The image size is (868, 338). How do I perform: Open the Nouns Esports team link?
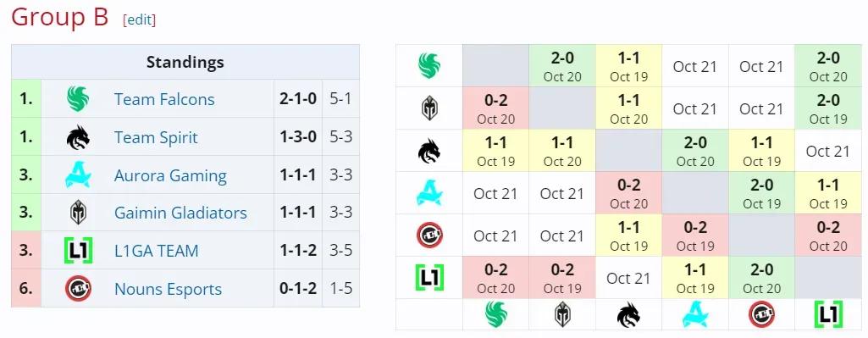(x=169, y=289)
